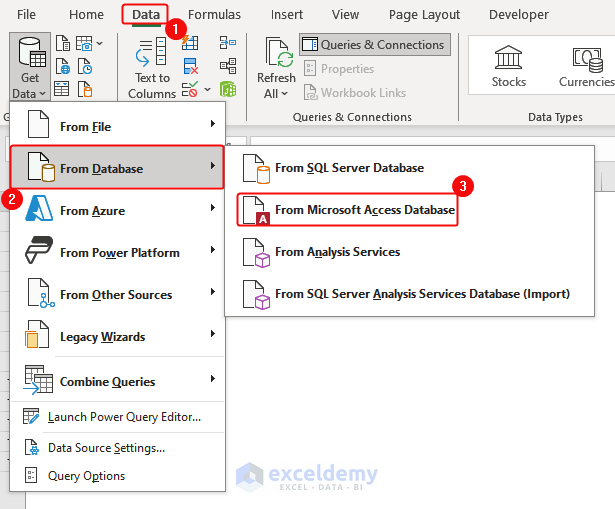Launch Power Query Editor

coord(117,417)
